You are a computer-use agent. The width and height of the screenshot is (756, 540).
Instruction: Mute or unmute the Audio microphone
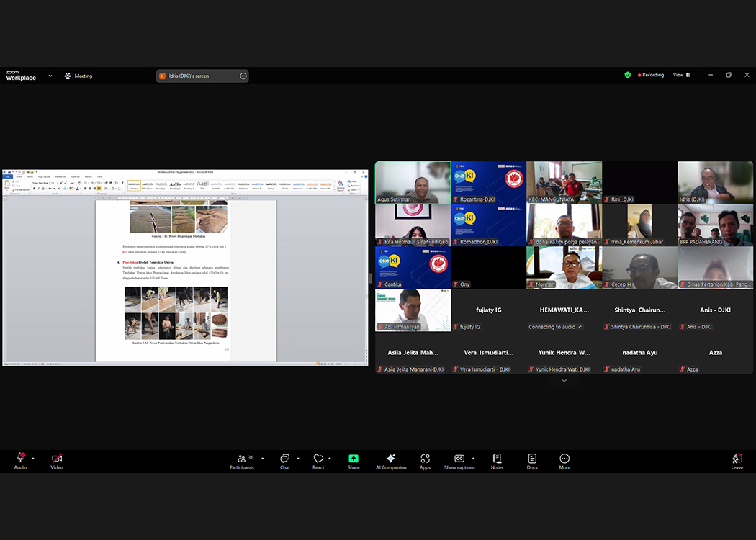coord(20,461)
